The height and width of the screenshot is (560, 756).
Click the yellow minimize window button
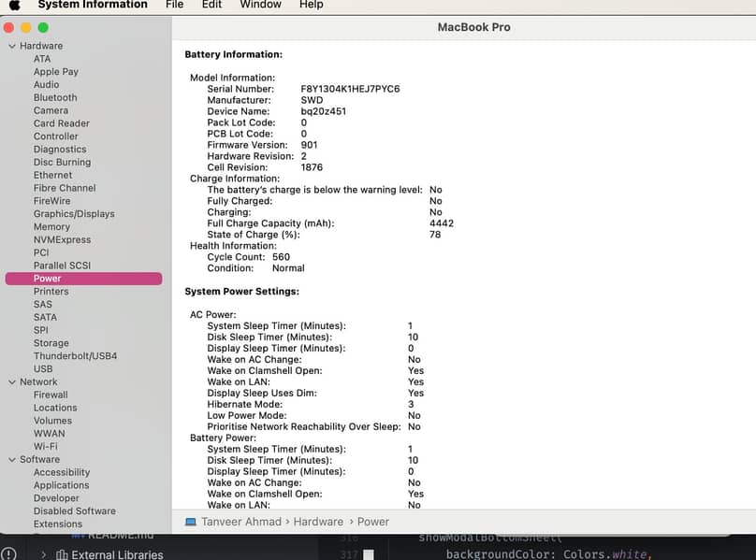coord(26,28)
